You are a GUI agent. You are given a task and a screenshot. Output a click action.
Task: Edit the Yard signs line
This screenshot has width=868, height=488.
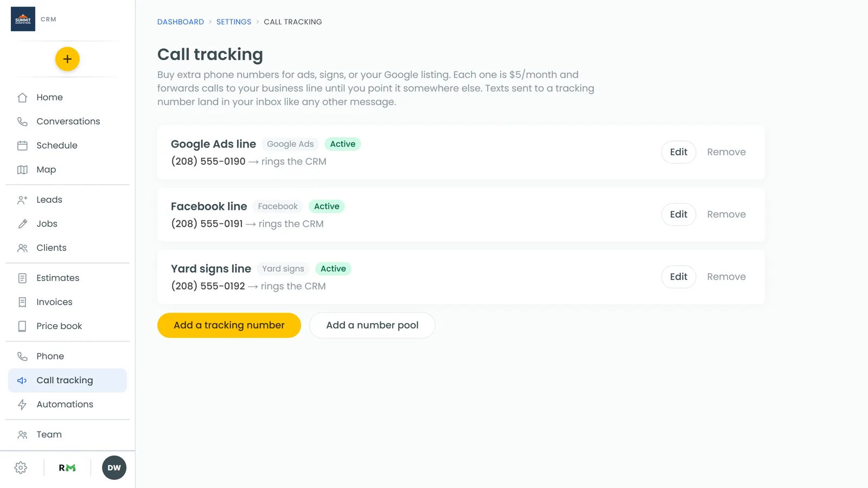click(679, 277)
